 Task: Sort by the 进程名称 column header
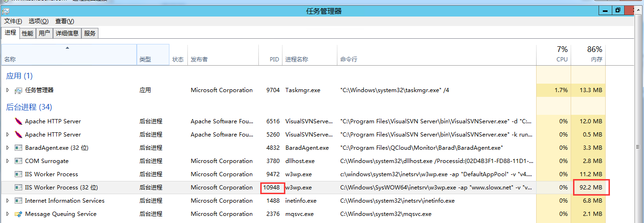click(309, 54)
